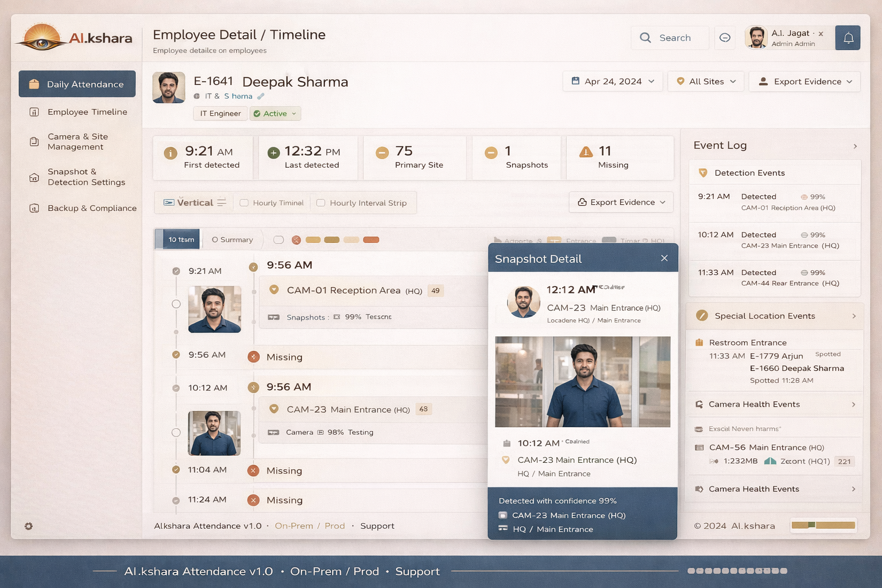The height and width of the screenshot is (588, 882).
Task: Click the Missing warning triangle icon
Action: pos(586,152)
